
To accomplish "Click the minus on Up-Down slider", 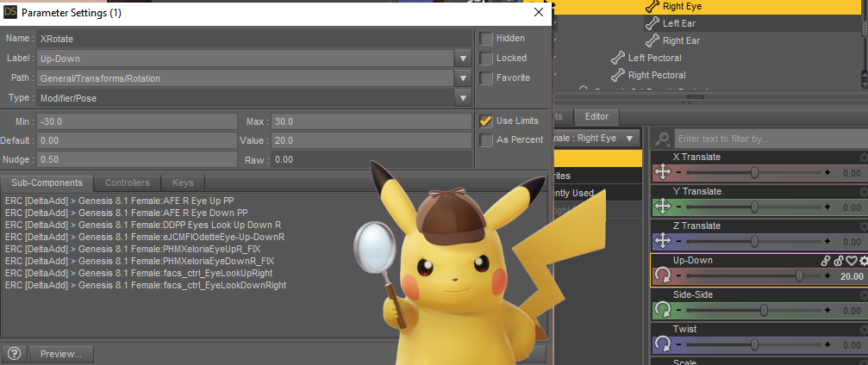I will (679, 276).
